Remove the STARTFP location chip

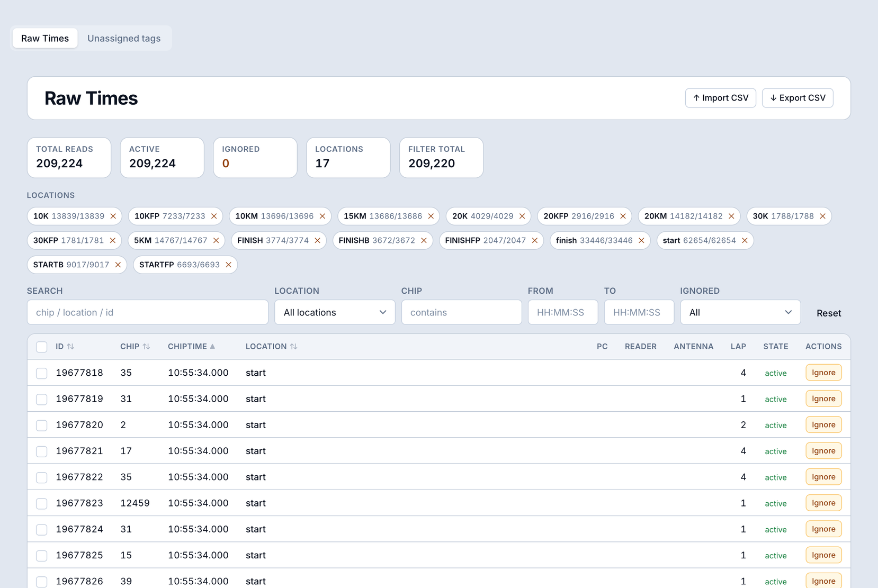click(229, 265)
